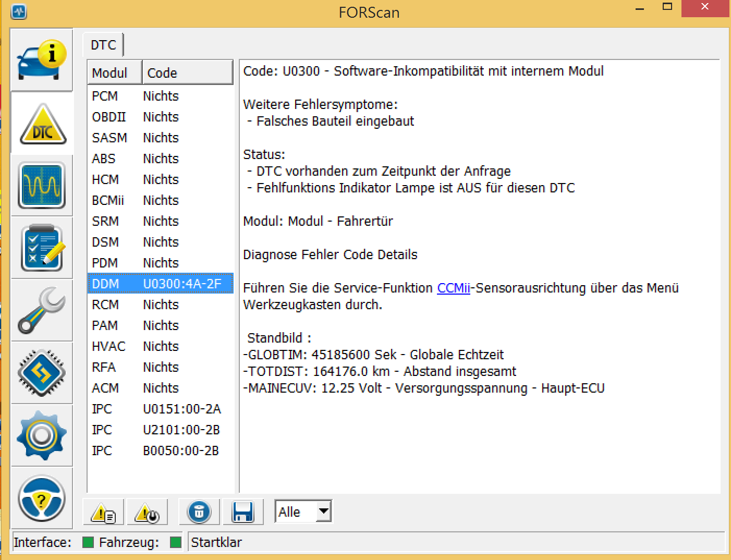
Task: Open the wrench service functions section
Action: click(42, 310)
